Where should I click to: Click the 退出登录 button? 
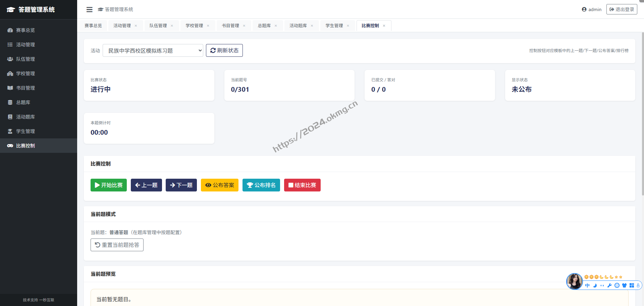click(622, 9)
